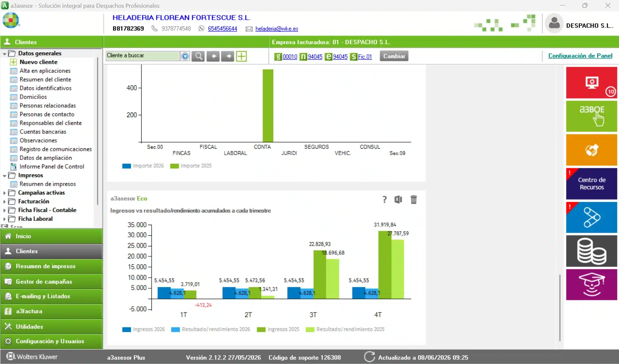
Task: Open the coins database tile
Action: [x=591, y=251]
